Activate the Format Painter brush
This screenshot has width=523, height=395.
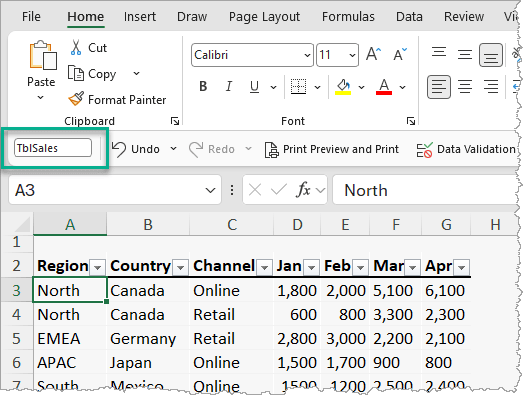[76, 99]
